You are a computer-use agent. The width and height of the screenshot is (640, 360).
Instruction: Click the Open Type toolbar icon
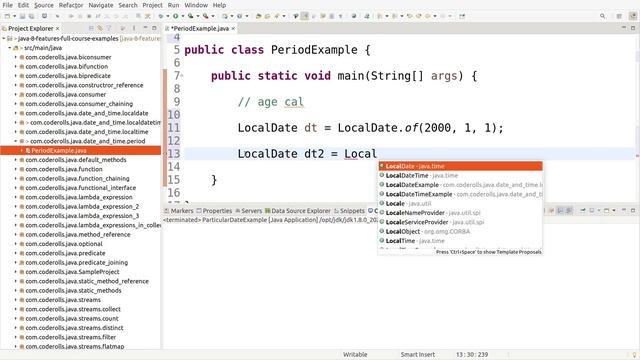[x=258, y=16]
